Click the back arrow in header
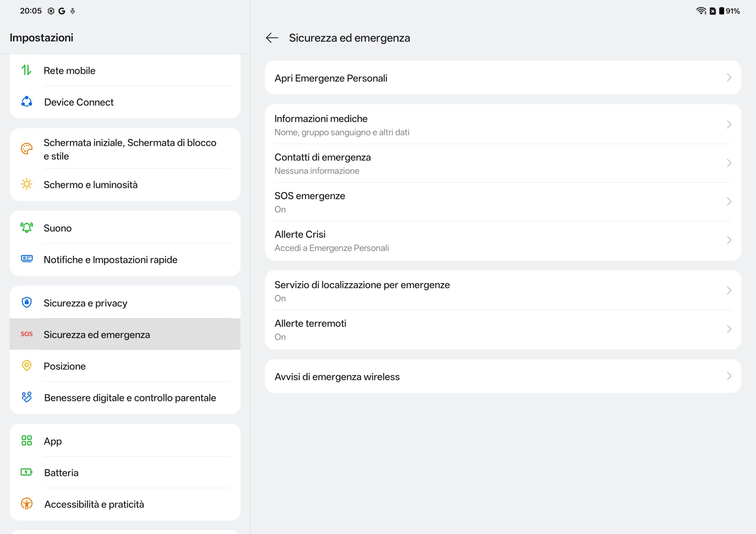 pyautogui.click(x=272, y=38)
